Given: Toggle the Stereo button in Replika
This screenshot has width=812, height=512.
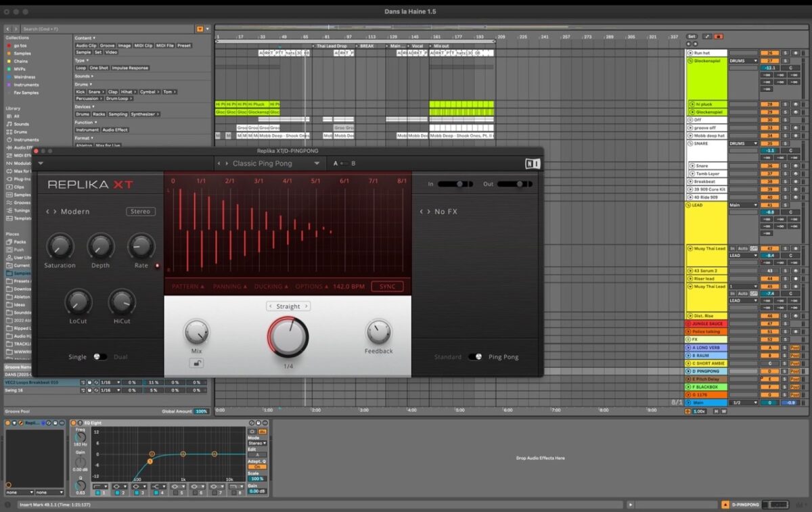Looking at the screenshot, I should click(141, 212).
